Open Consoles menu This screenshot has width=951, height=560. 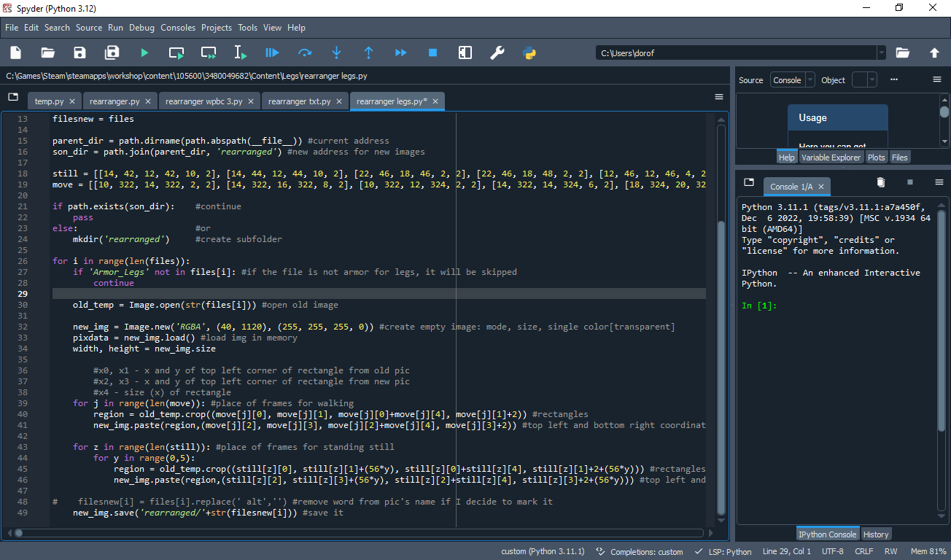point(178,28)
